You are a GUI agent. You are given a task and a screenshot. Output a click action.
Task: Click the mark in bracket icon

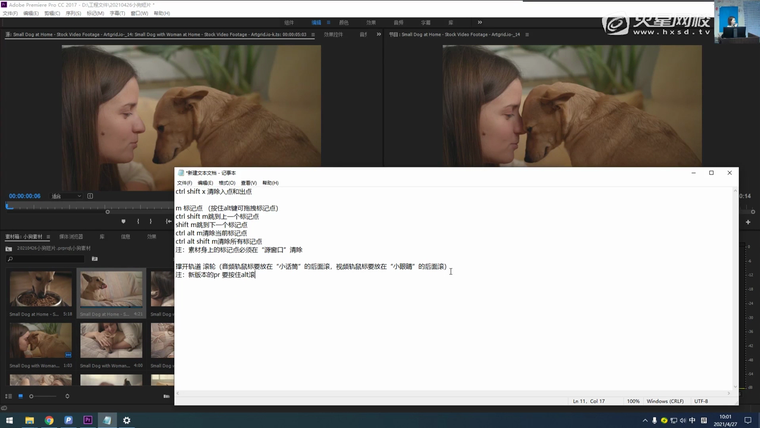138,221
